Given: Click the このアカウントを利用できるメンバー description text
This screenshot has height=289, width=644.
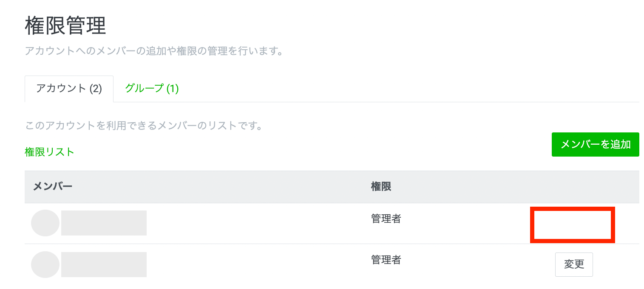Looking at the screenshot, I should pyautogui.click(x=143, y=126).
